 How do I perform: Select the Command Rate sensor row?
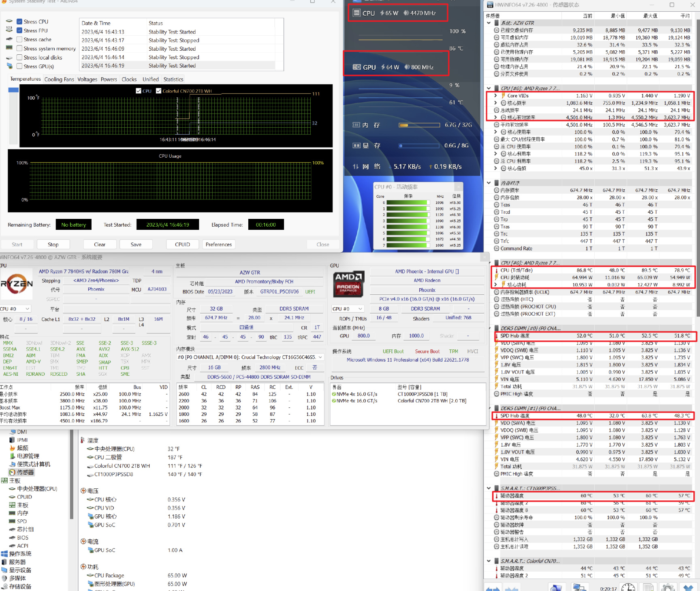point(590,248)
